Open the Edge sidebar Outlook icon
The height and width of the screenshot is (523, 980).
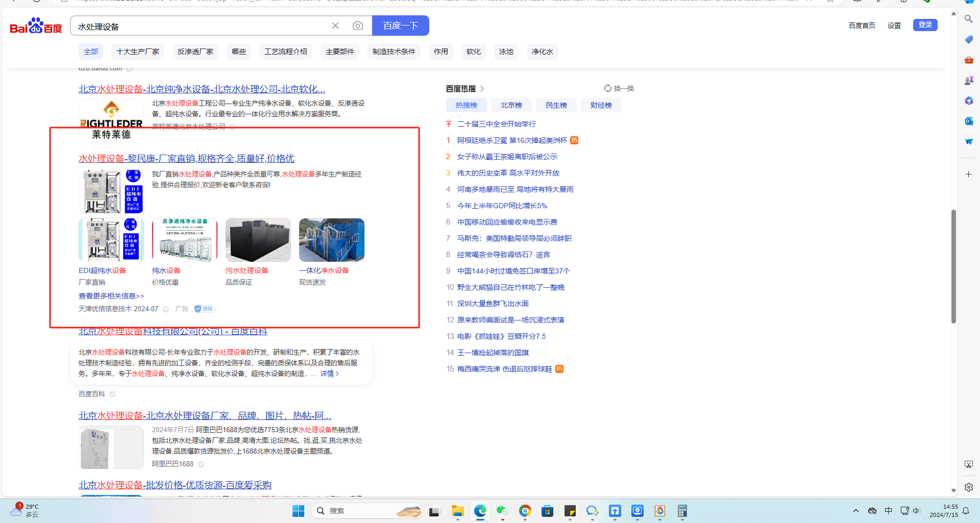point(968,121)
